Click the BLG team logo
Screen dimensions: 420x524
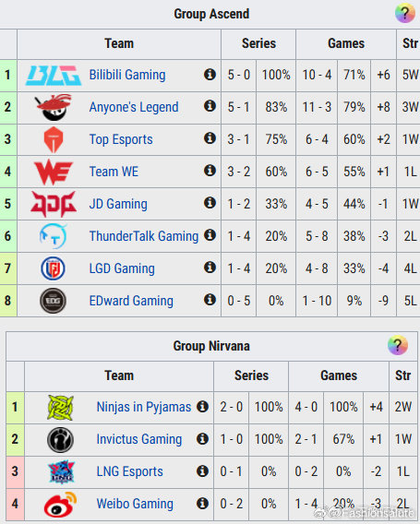coord(54,76)
